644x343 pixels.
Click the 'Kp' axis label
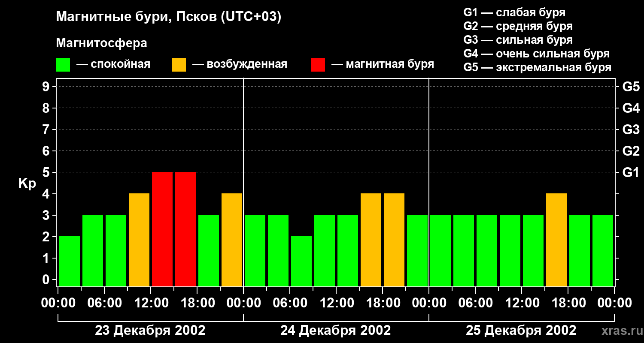point(27,184)
